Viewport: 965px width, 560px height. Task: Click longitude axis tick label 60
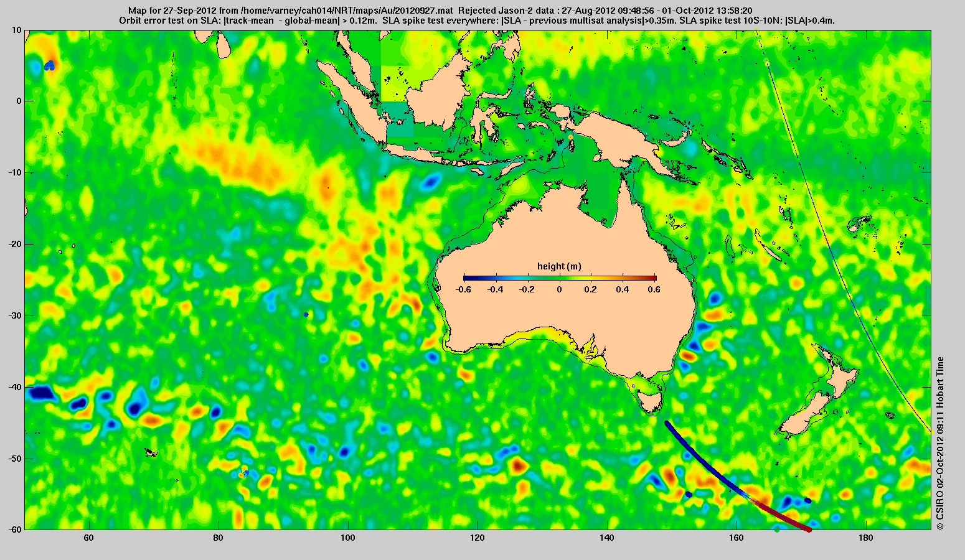coord(88,538)
